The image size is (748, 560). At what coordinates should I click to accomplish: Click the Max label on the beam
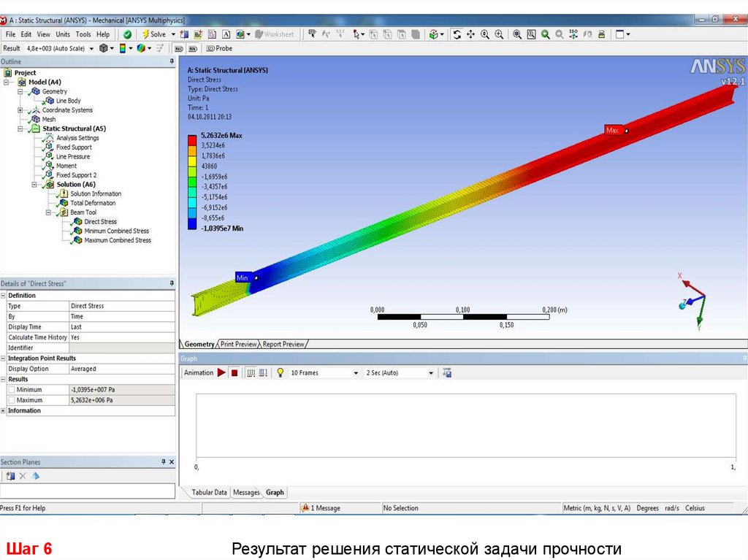613,130
